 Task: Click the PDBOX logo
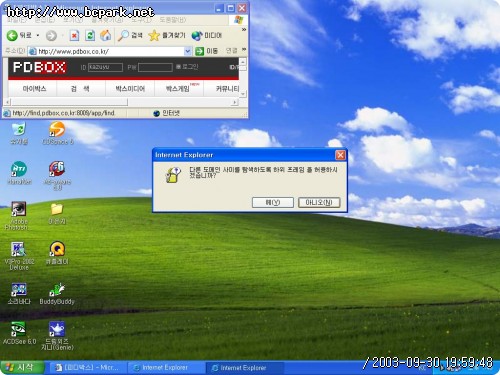point(39,67)
